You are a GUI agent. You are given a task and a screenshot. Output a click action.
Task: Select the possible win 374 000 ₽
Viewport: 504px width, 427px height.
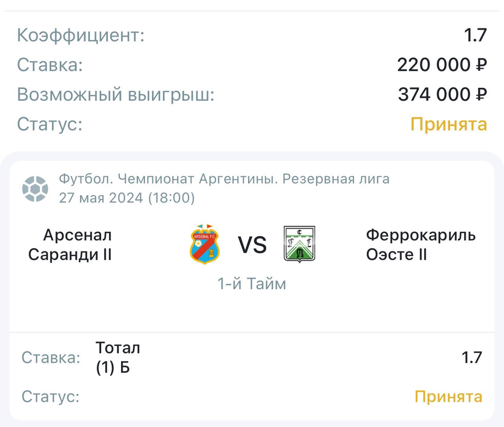442,94
